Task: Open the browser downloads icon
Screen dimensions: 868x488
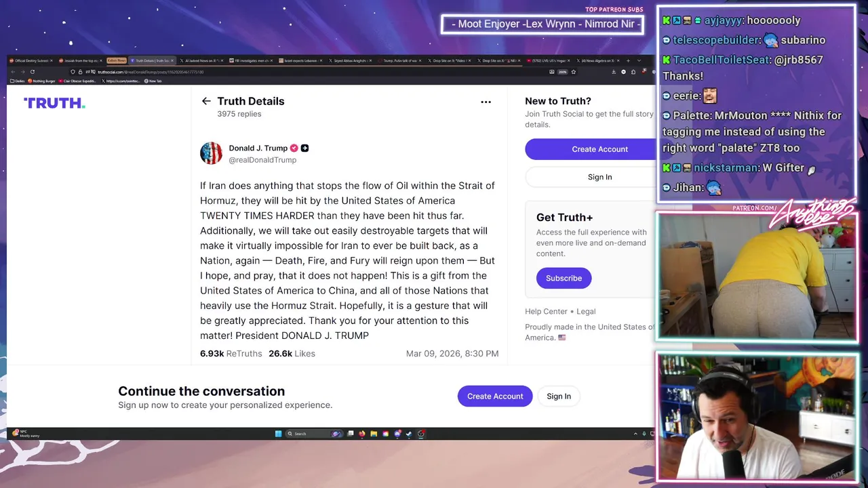Action: point(614,71)
